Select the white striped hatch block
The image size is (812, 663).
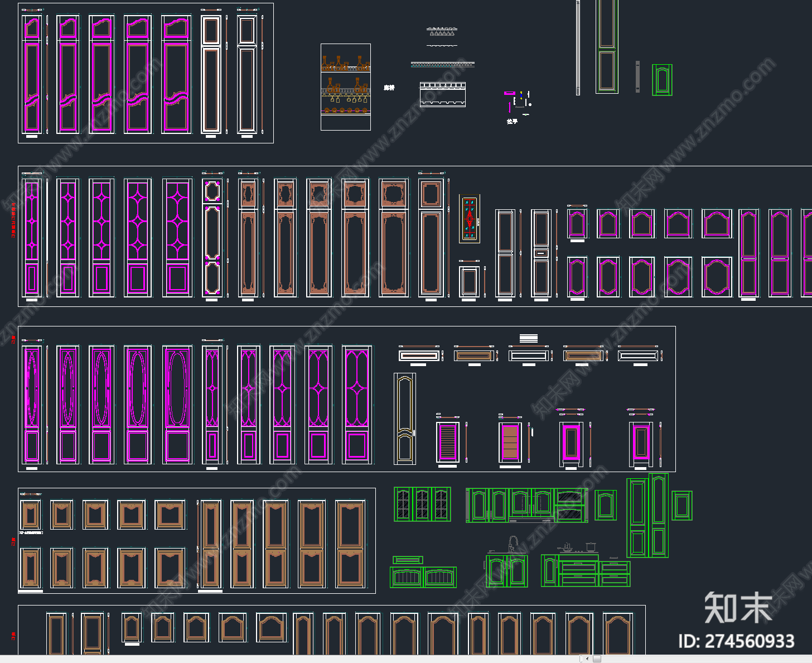[x=529, y=338]
